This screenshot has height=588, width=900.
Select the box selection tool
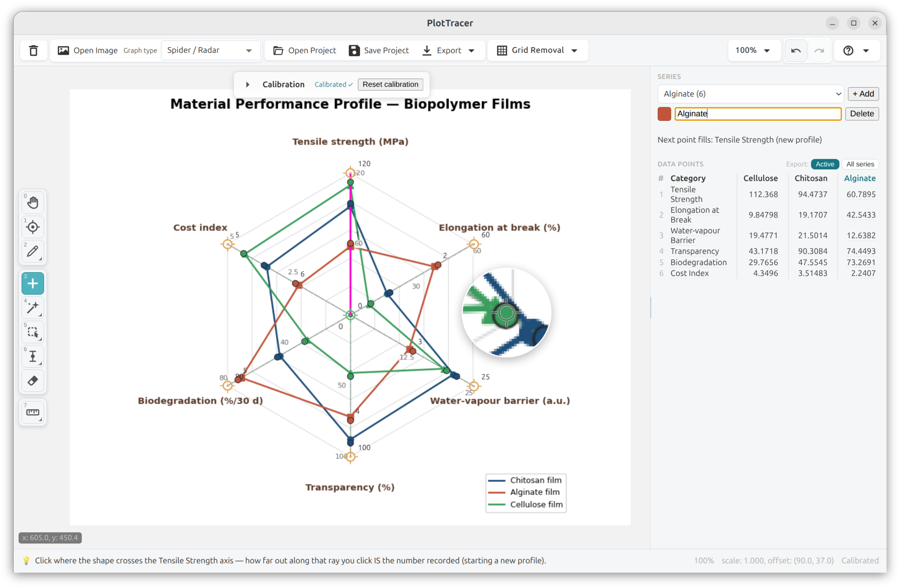32,332
